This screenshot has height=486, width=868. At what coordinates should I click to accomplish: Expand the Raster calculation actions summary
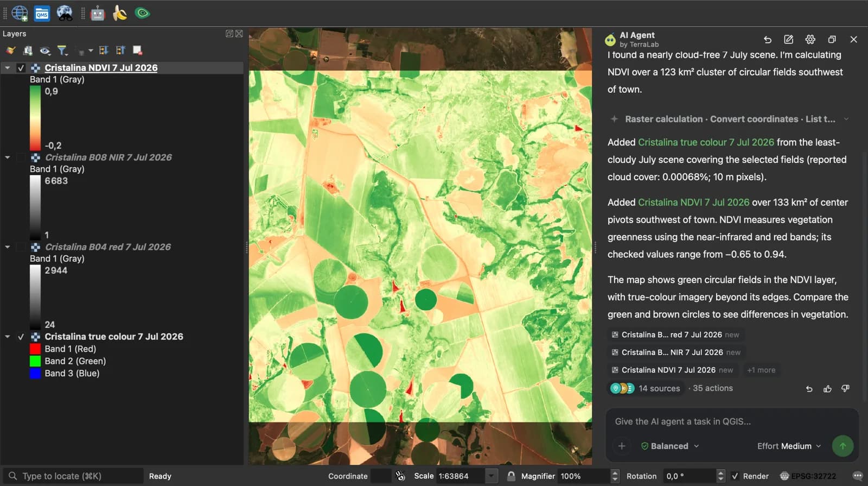(x=729, y=119)
